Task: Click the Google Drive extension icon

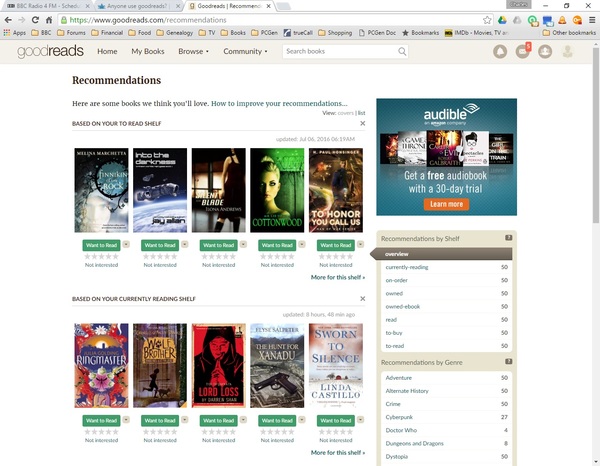Action: point(502,20)
